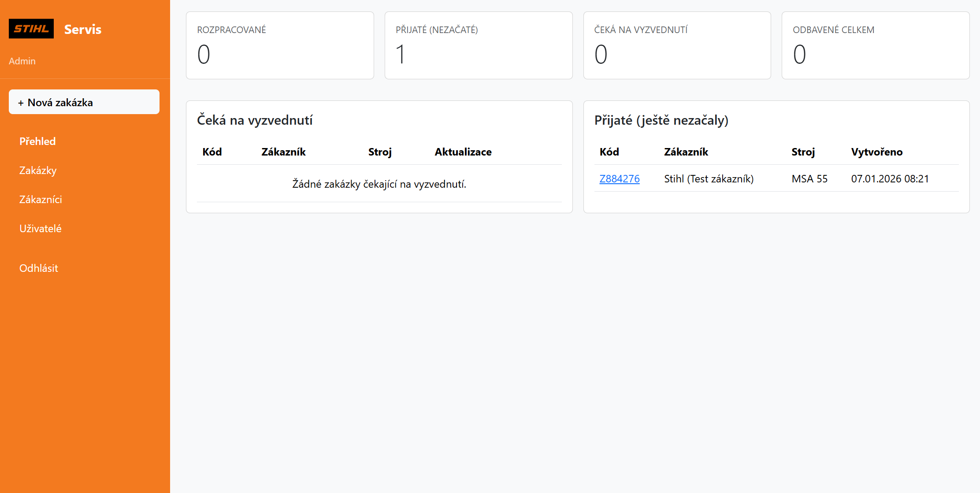Select the ČEKÁ NA VYZVEDNUTÍ card
This screenshot has height=493, width=980.
676,45
